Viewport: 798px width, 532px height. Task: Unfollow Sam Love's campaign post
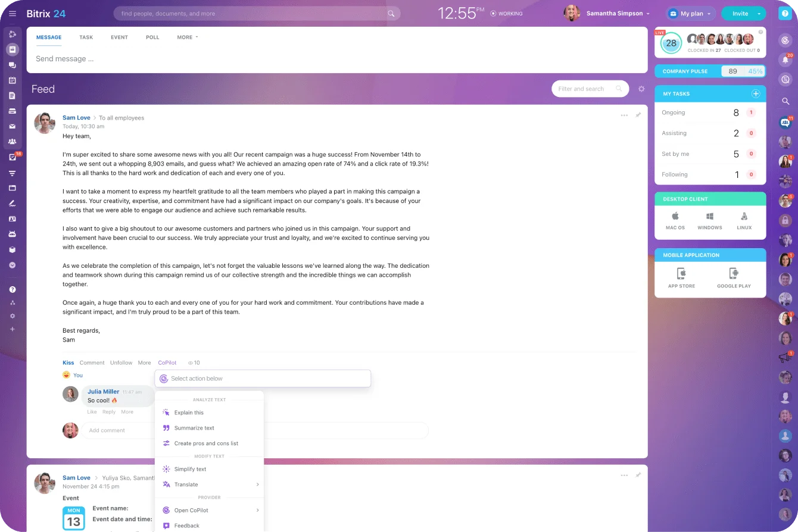pyautogui.click(x=121, y=362)
